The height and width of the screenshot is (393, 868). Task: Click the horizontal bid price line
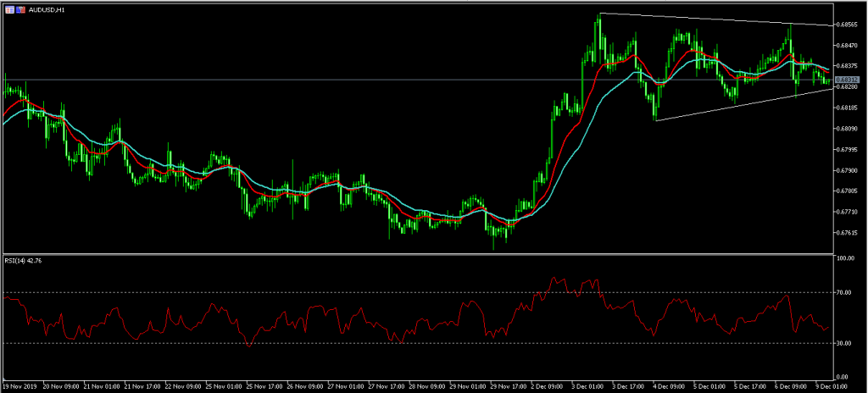339,80
